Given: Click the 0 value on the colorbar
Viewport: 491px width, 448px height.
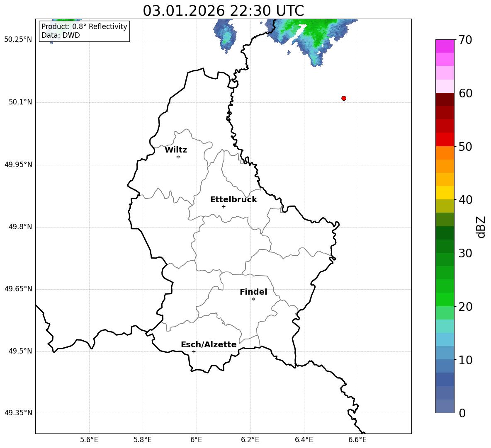Looking at the screenshot, I should pyautogui.click(x=462, y=413).
